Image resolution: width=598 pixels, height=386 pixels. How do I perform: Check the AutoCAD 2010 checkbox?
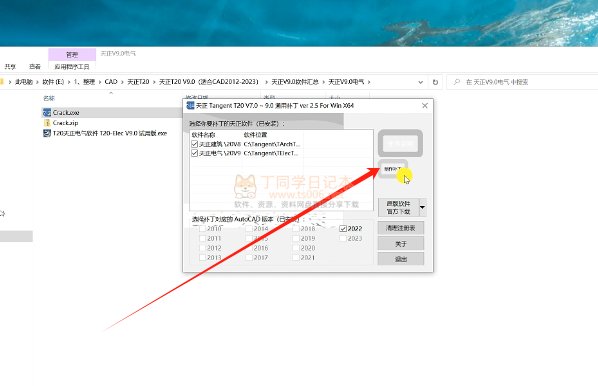tap(203, 228)
